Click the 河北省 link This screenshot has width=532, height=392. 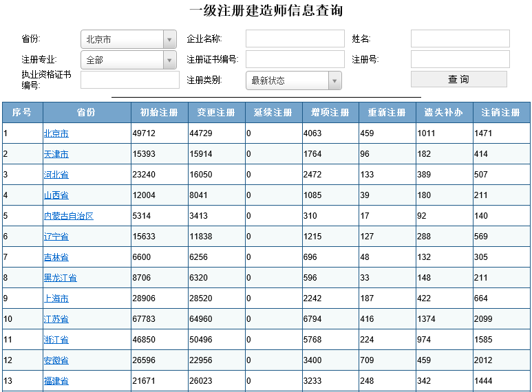point(56,175)
